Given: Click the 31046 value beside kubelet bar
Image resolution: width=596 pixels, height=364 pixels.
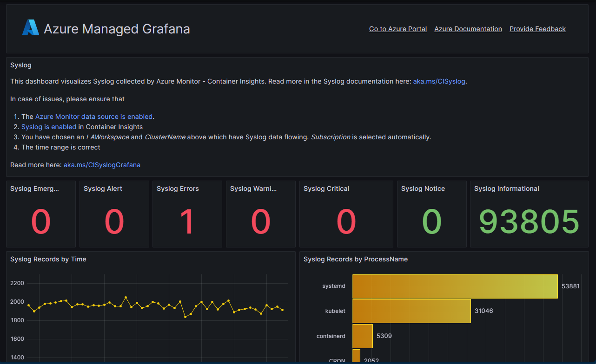Looking at the screenshot, I should coord(484,311).
